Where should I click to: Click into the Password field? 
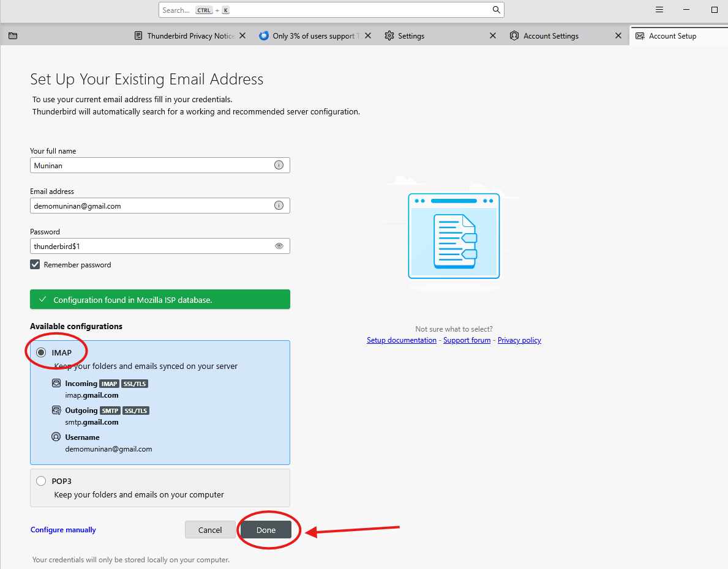(160, 246)
